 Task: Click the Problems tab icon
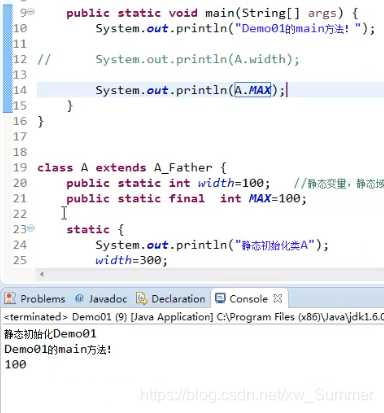click(x=10, y=298)
